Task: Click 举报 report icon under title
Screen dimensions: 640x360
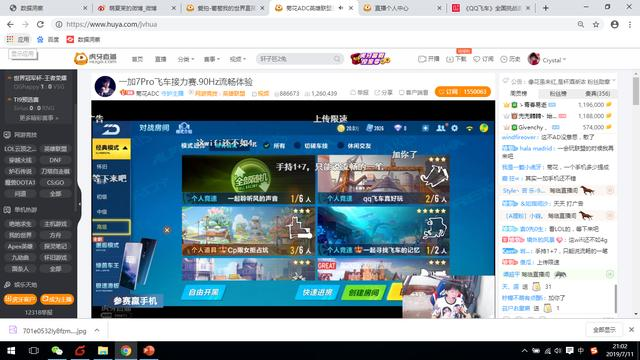Action: point(353,93)
